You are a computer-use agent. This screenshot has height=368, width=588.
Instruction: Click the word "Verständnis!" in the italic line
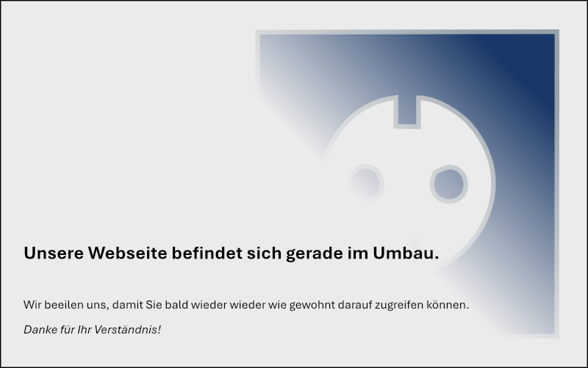click(x=126, y=329)
